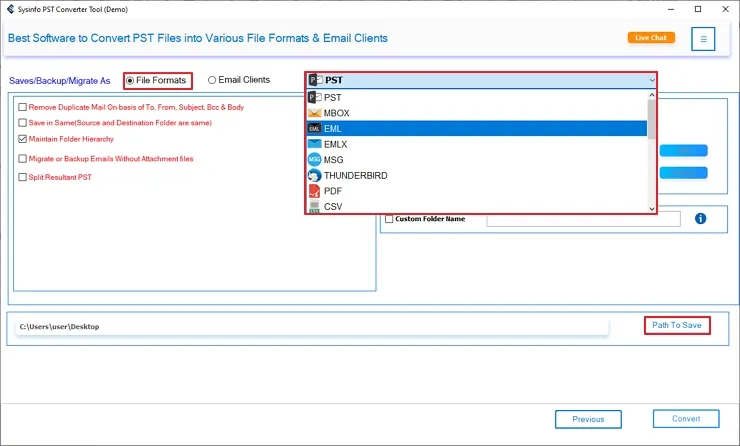Choose MSG from the format list
The image size is (740, 446).
click(x=477, y=160)
